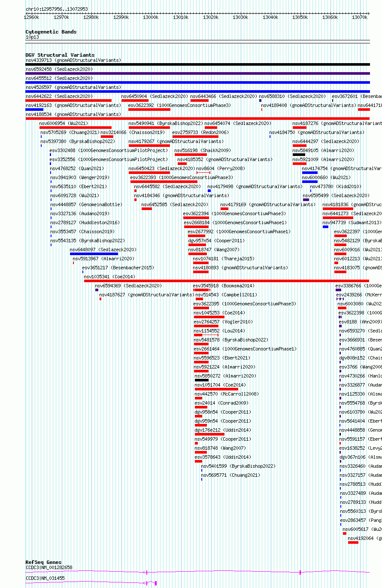Image resolution: width=382 pixels, height=588 pixels.
Task: Click nsv5695771 (Chuang2021) label
Action: click(230, 475)
